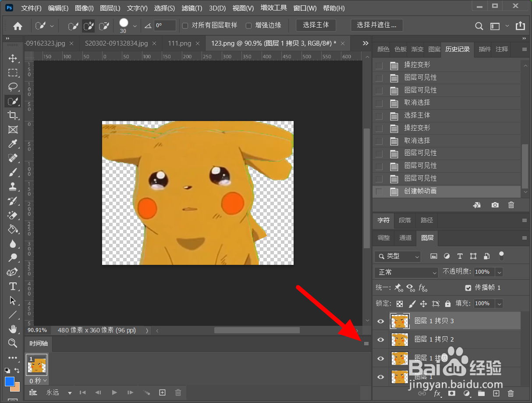Select the Pen tool
The height and width of the screenshot is (403, 532).
point(13,272)
